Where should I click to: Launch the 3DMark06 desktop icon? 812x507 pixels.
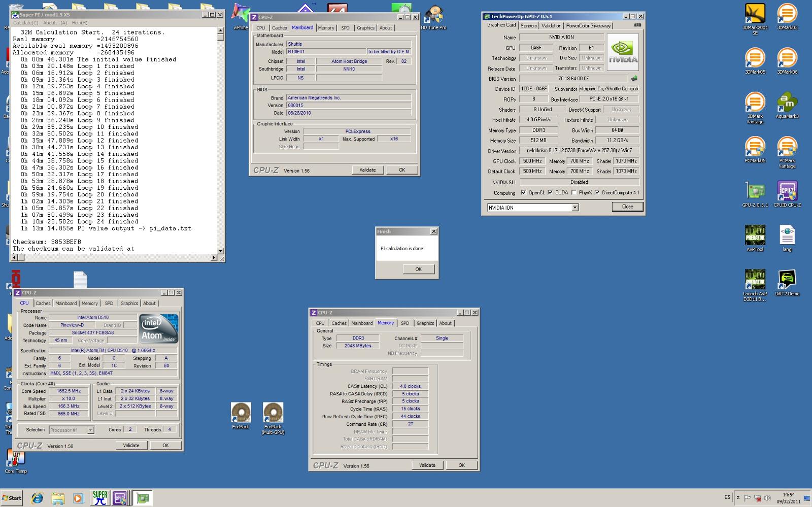(x=787, y=61)
